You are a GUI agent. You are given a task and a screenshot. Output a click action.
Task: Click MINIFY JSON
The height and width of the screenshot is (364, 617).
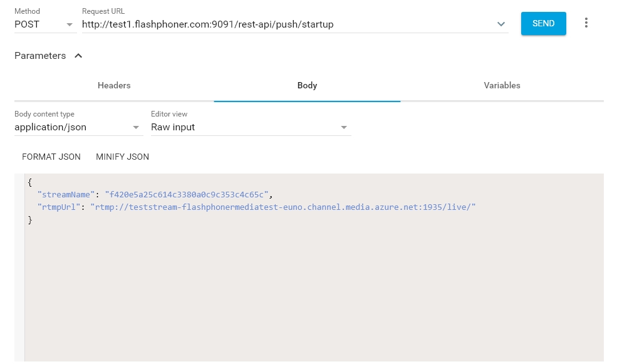pyautogui.click(x=122, y=157)
